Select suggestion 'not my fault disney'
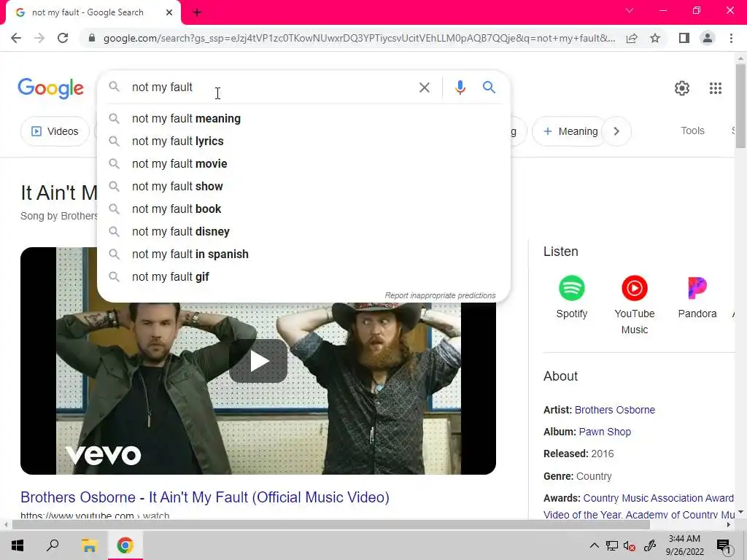This screenshot has height=560, width=747. 303,231
